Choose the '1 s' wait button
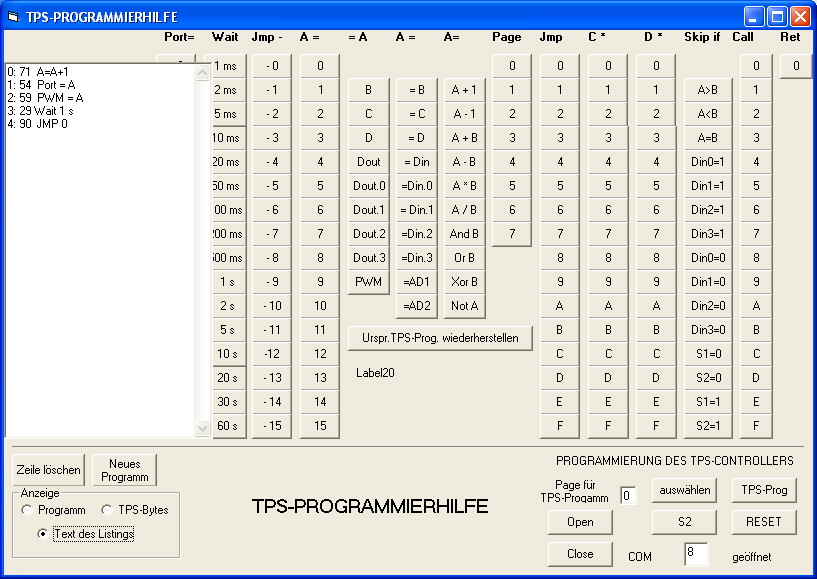 coord(226,282)
